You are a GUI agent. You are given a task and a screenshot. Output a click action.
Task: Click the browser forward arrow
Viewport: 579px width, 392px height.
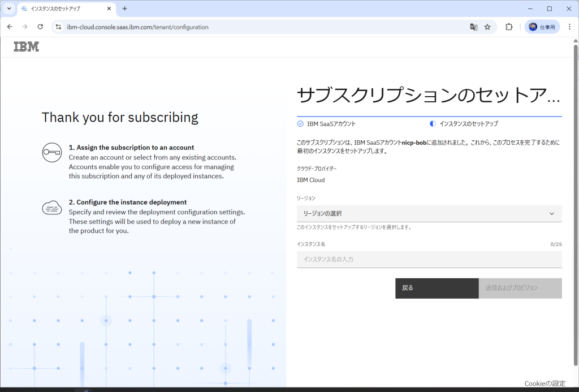(x=25, y=27)
